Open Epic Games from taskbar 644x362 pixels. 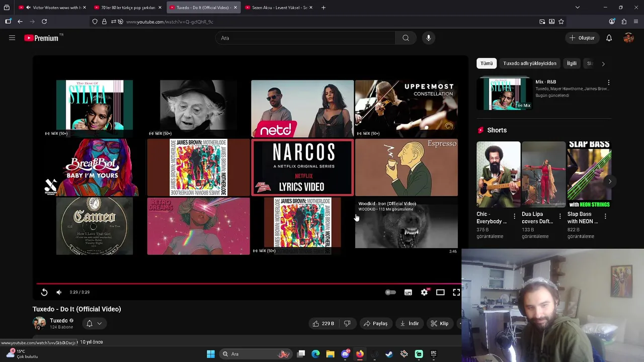(x=433, y=354)
